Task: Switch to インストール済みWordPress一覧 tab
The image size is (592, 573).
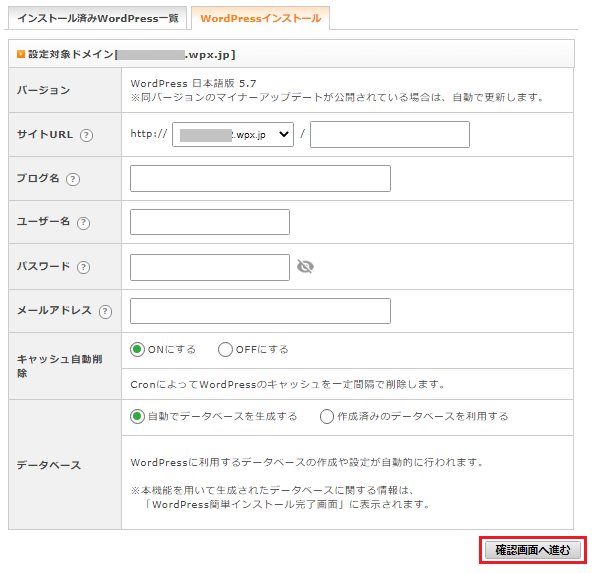Action: pos(98,18)
